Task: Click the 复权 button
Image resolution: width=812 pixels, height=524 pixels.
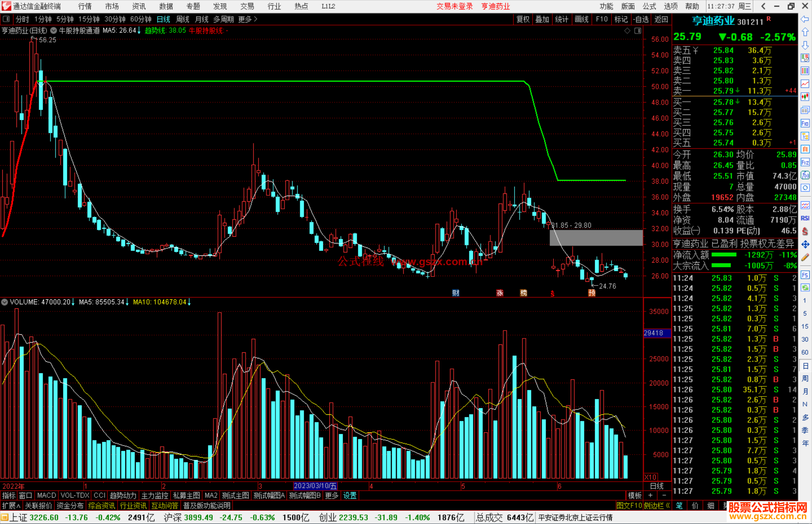Action: pos(523,19)
